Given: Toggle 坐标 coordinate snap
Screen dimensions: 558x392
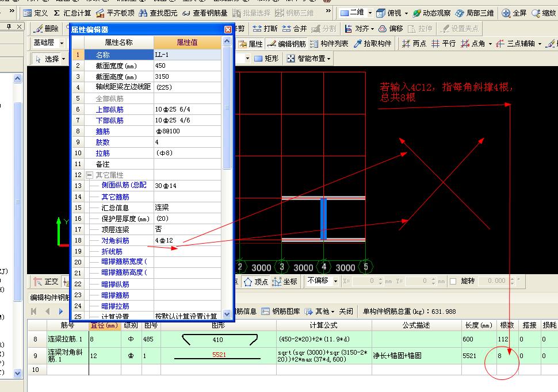Looking at the screenshot, I should click(x=284, y=282).
